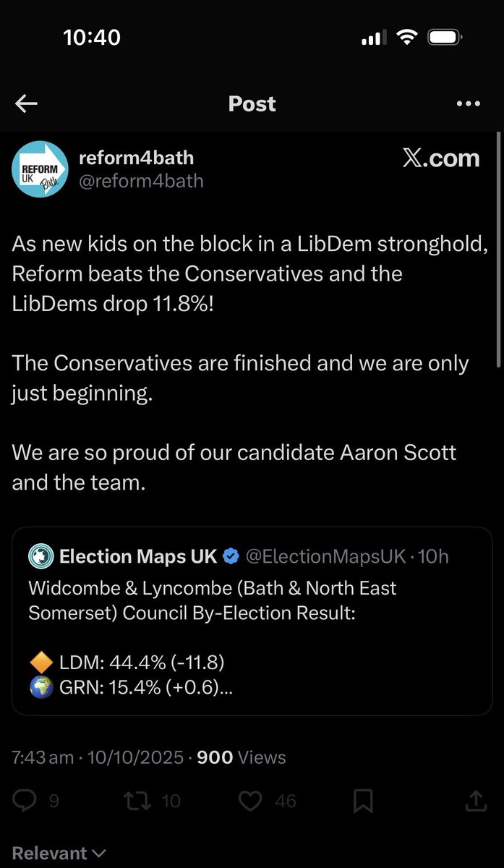Click the X.com label
This screenshot has height=868, width=504.
pyautogui.click(x=440, y=158)
